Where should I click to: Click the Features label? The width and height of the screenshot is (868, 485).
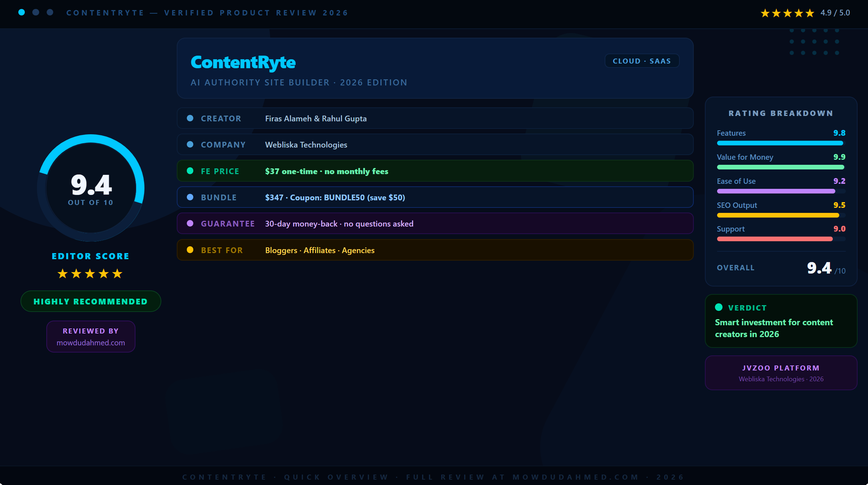(731, 133)
